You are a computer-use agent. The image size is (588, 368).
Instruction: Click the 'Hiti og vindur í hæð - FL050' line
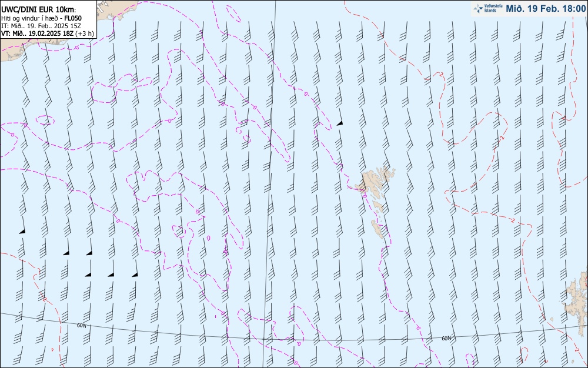pos(41,18)
